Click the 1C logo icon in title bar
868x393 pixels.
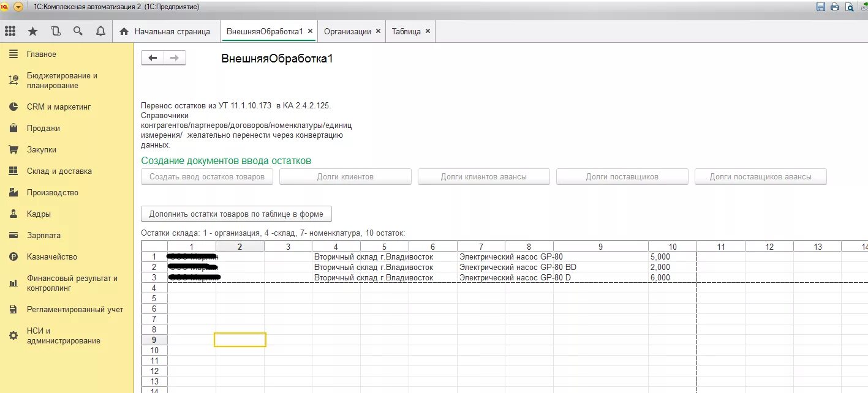(4, 7)
